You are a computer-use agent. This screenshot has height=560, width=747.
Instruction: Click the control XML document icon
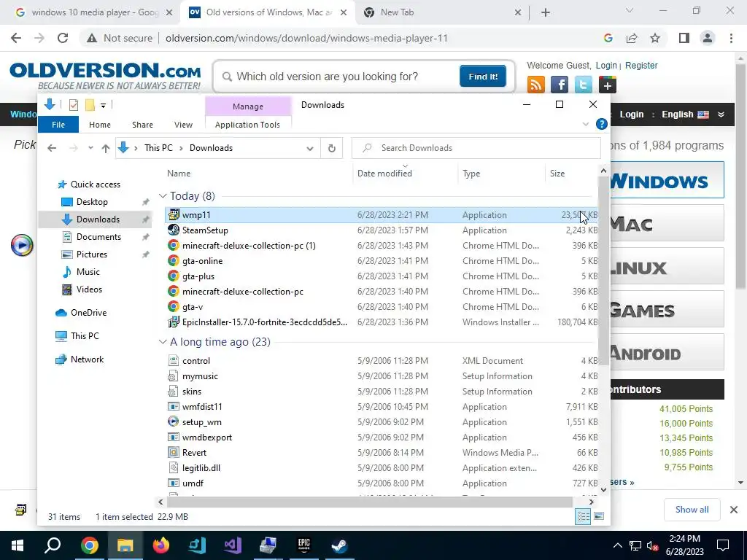[x=174, y=360]
